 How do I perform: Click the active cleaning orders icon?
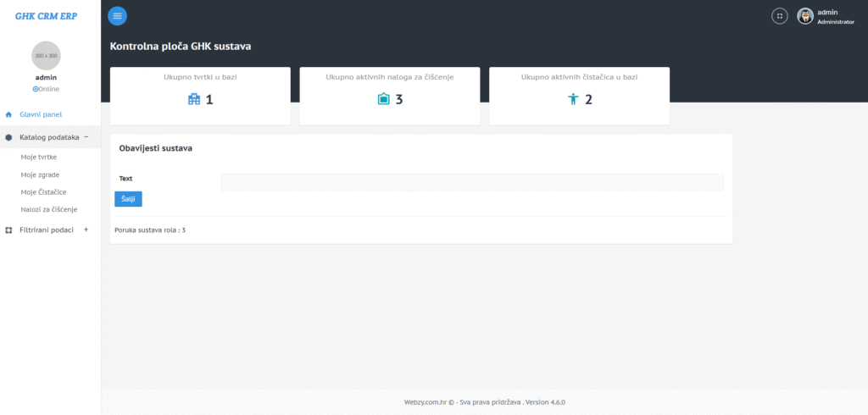point(383,99)
